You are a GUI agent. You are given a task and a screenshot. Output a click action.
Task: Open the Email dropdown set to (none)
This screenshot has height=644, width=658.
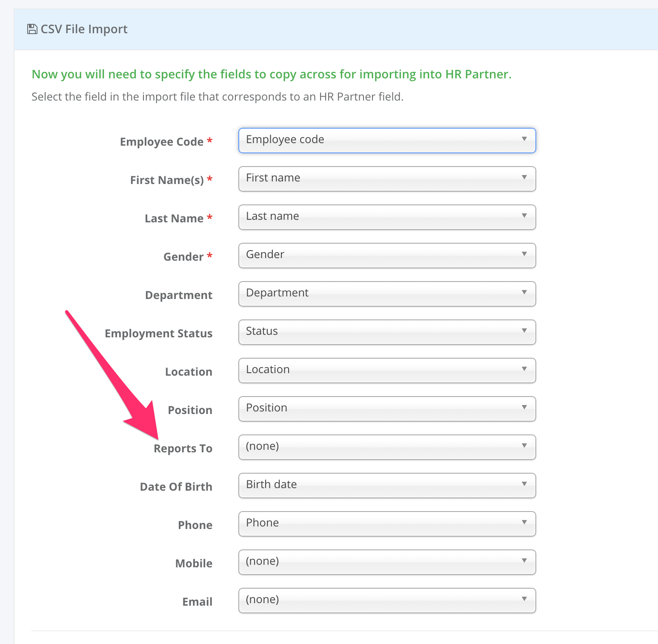tap(387, 601)
